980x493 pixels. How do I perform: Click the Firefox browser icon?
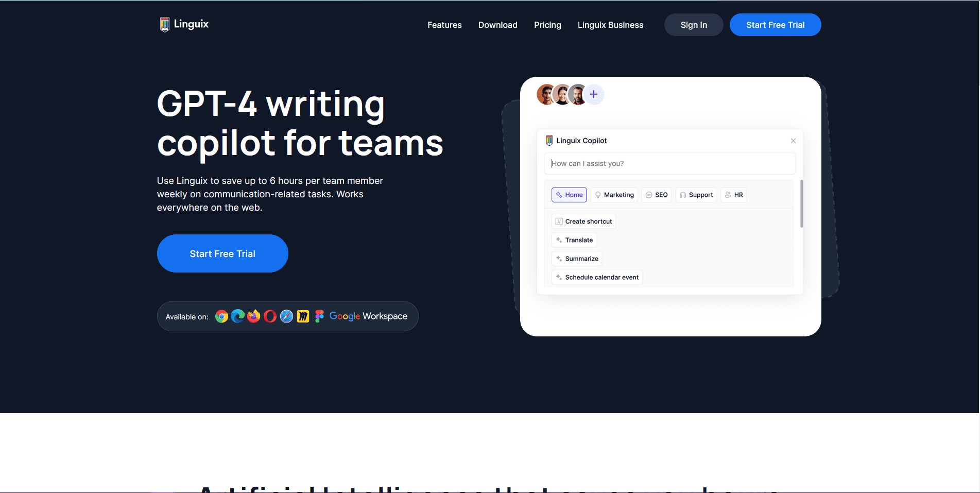coord(254,316)
